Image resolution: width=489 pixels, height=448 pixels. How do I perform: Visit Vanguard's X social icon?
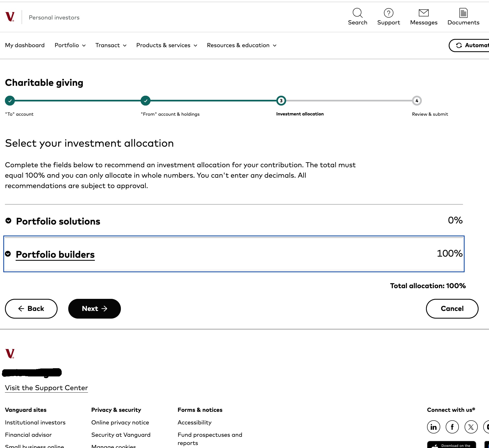click(x=471, y=427)
